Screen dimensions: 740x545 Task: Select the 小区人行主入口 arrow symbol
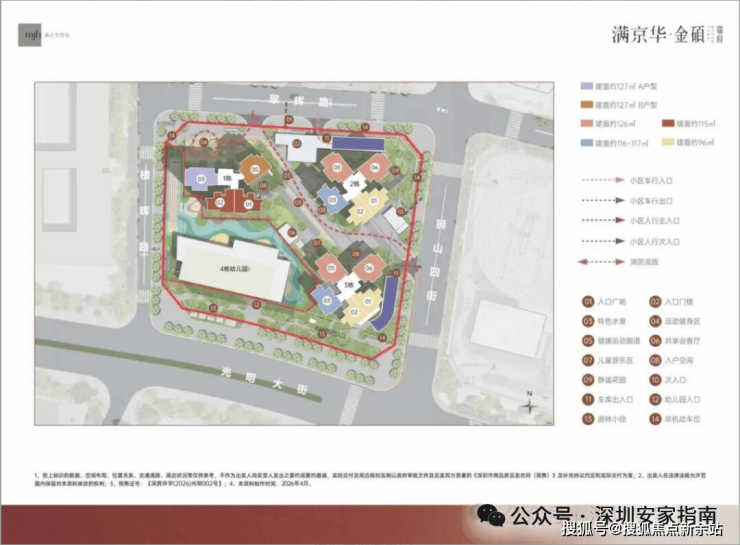(x=603, y=220)
